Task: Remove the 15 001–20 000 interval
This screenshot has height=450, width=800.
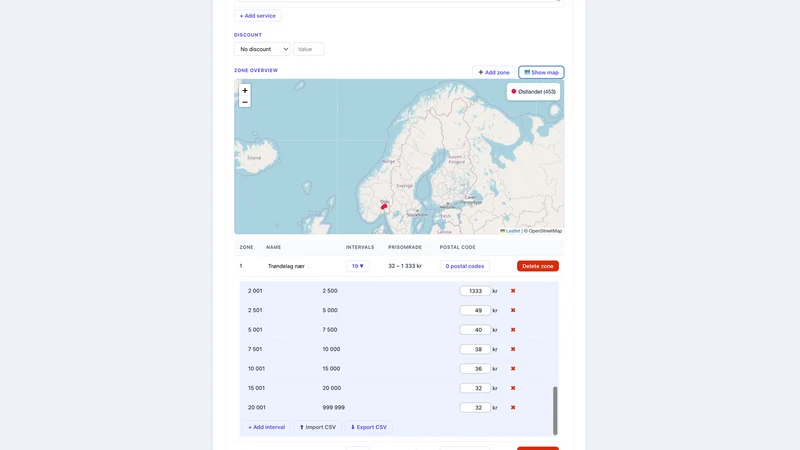Action: pyautogui.click(x=513, y=388)
